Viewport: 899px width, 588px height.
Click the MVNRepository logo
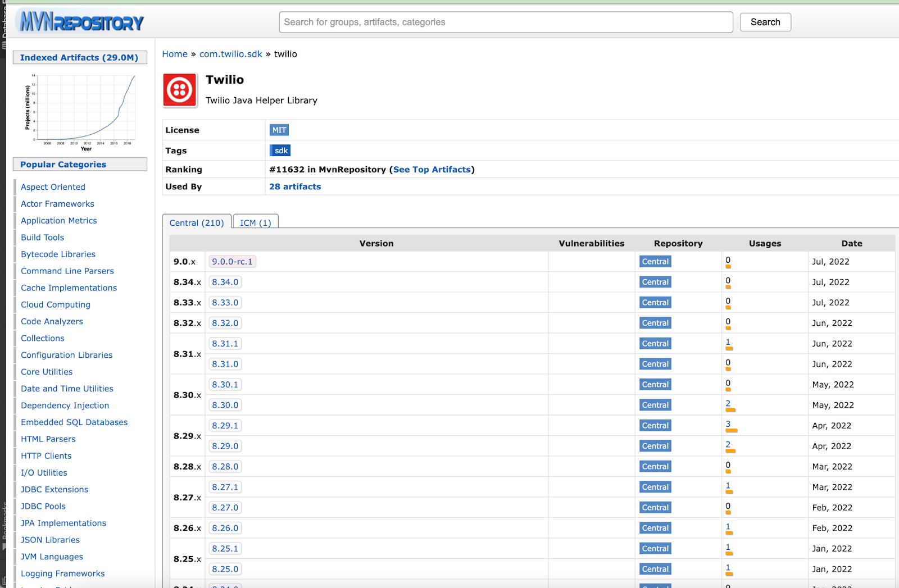tap(81, 21)
